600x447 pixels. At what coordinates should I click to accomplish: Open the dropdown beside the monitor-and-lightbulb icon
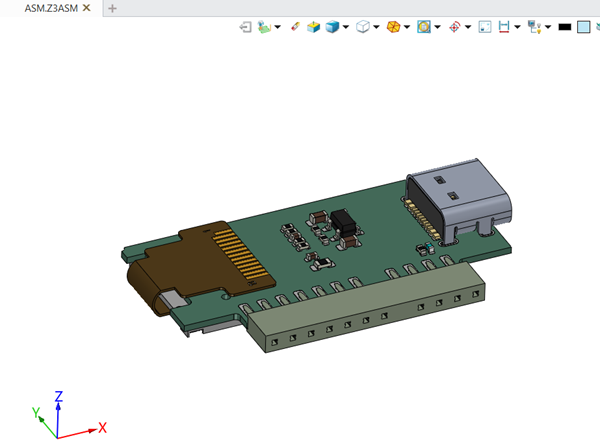(x=548, y=27)
